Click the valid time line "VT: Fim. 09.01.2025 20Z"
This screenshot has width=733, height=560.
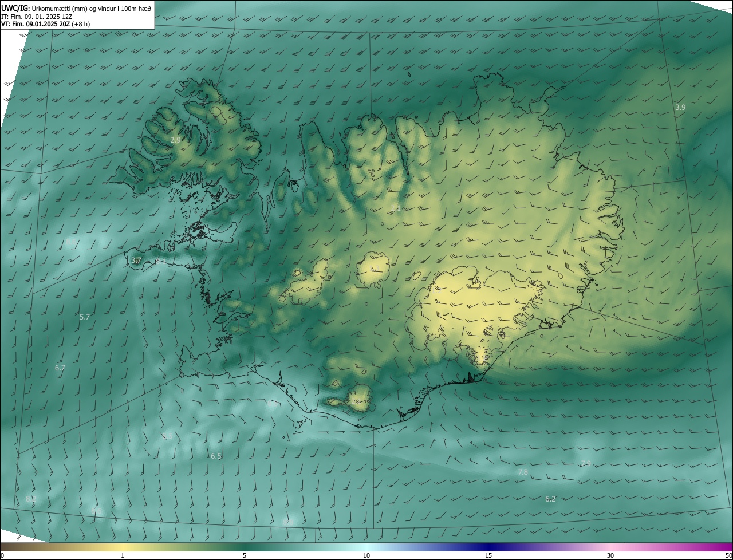click(x=36, y=24)
